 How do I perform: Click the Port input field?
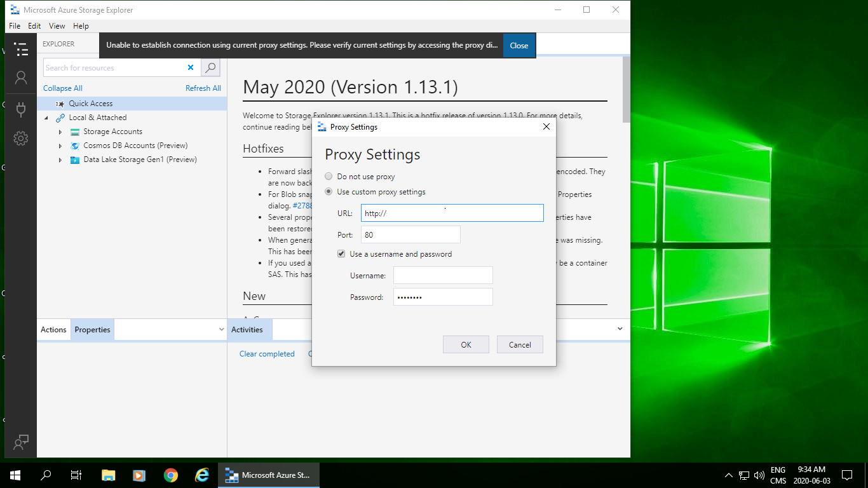tap(410, 234)
